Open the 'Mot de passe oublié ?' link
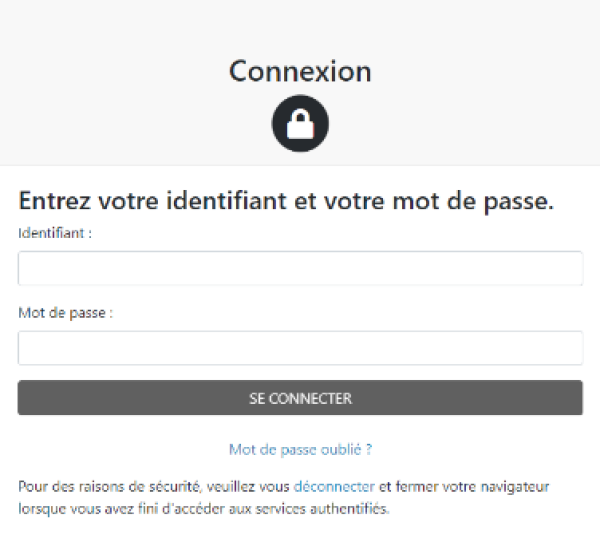 [300, 450]
